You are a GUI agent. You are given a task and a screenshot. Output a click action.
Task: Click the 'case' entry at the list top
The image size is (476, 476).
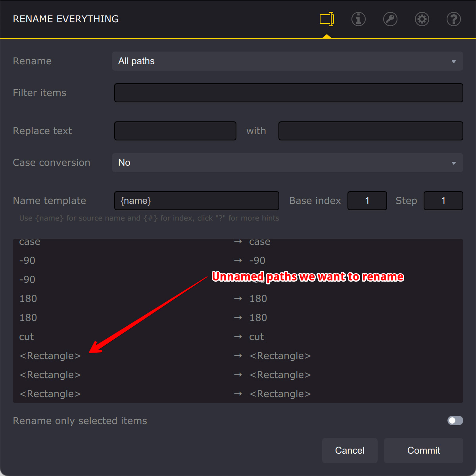(x=30, y=242)
